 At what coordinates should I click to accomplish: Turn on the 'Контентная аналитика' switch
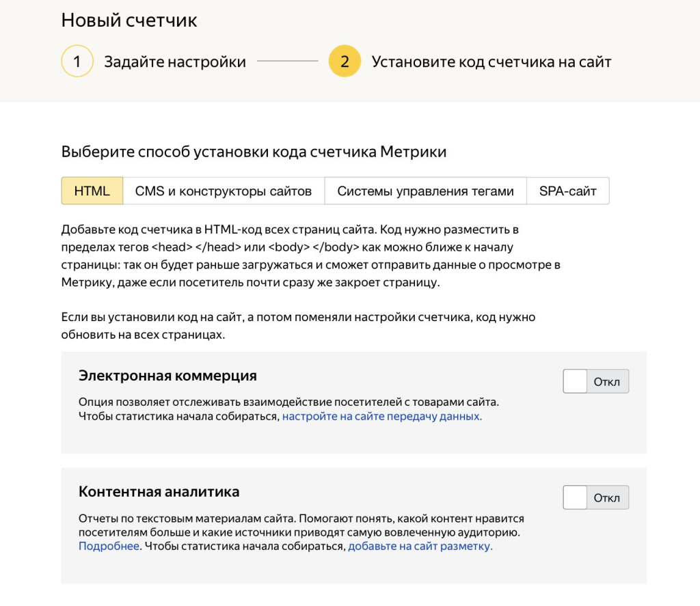(x=595, y=498)
